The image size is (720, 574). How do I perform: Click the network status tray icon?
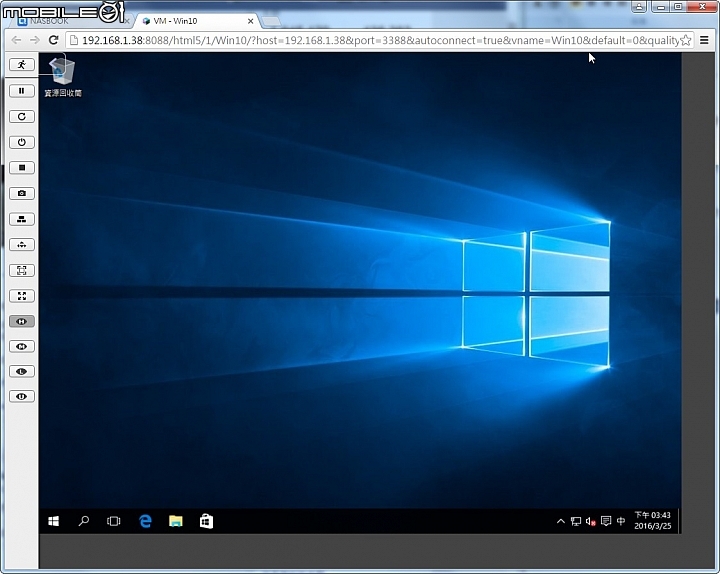tap(576, 521)
